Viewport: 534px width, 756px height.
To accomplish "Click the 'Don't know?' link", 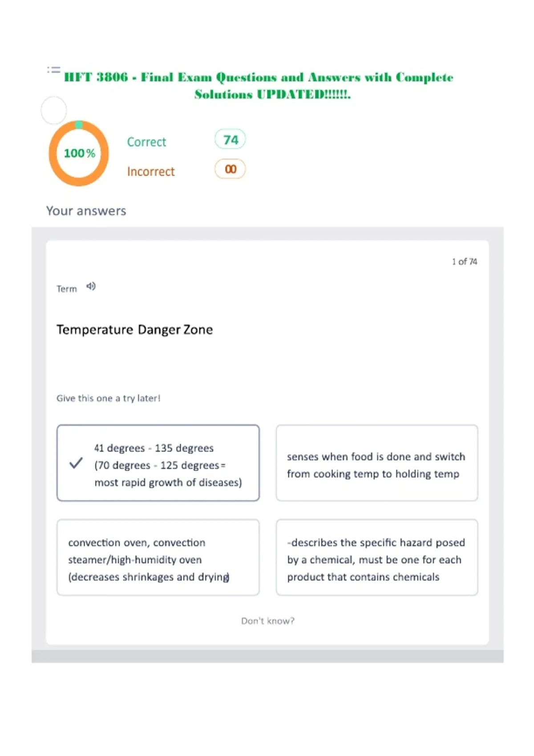I will pos(268,621).
